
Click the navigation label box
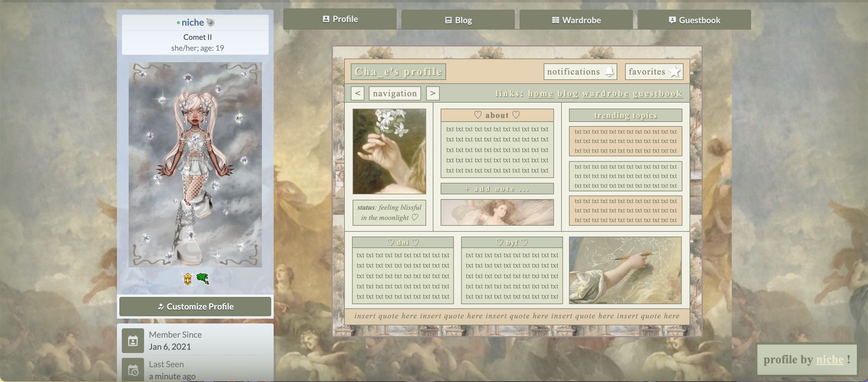tap(395, 93)
